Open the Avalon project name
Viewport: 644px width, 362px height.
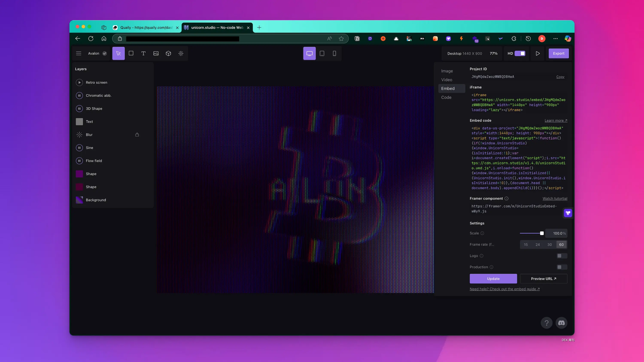(x=94, y=53)
